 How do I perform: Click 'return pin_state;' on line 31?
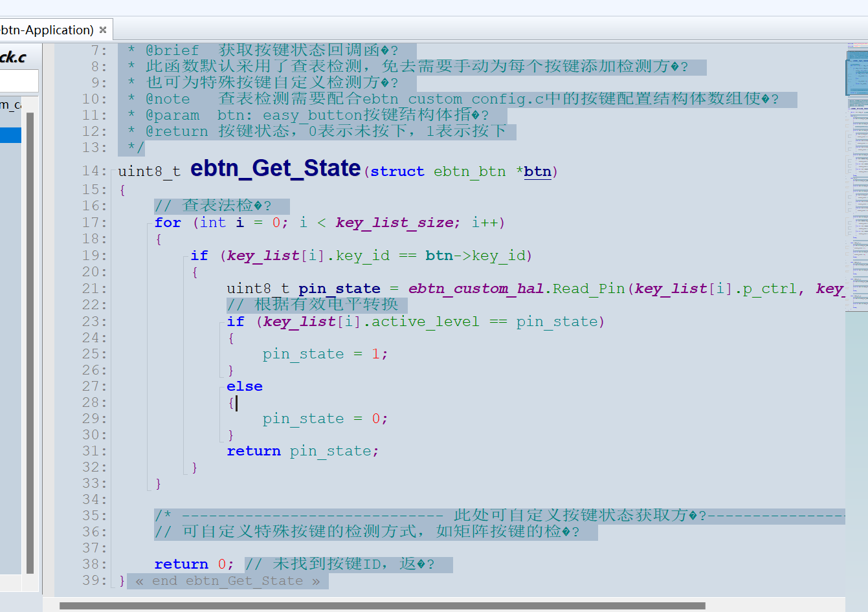(x=302, y=451)
